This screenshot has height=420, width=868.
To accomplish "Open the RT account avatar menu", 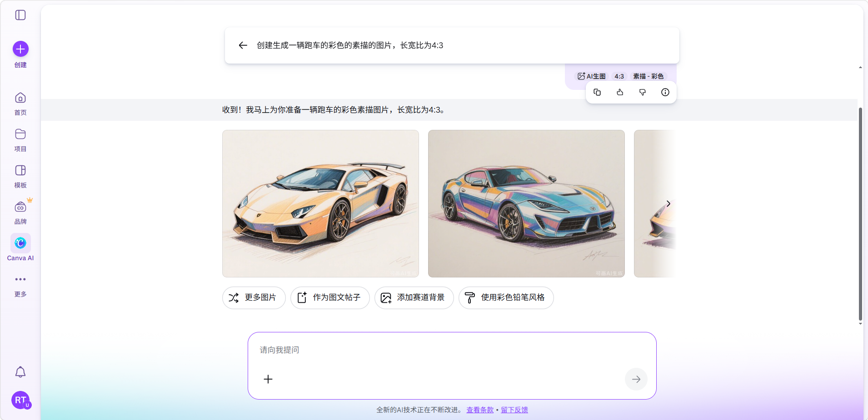I will pos(20,400).
